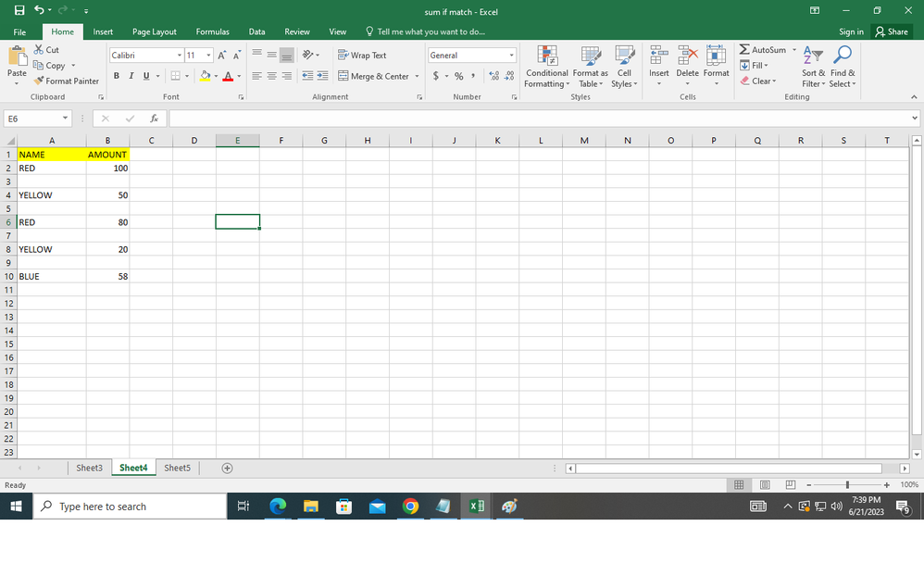
Task: Decrease font size with smaller A icon
Action: [x=237, y=56]
